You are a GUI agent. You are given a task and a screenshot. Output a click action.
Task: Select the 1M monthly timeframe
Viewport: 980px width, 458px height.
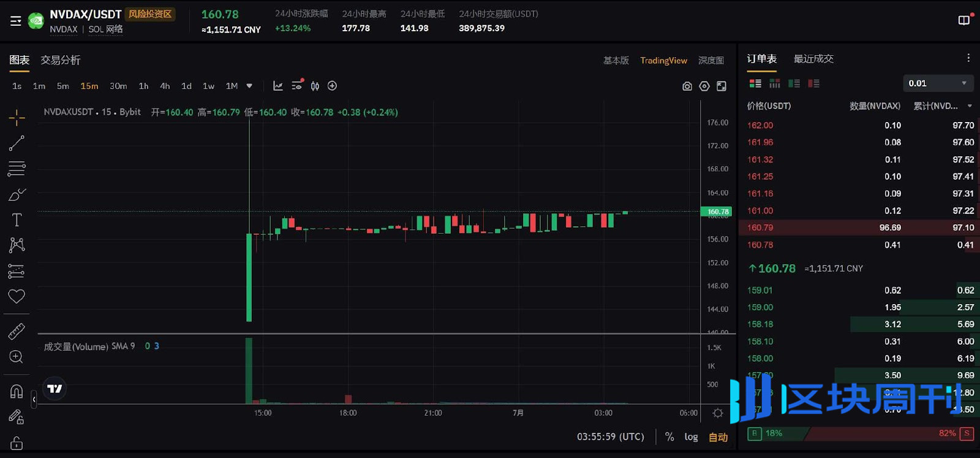click(x=232, y=86)
